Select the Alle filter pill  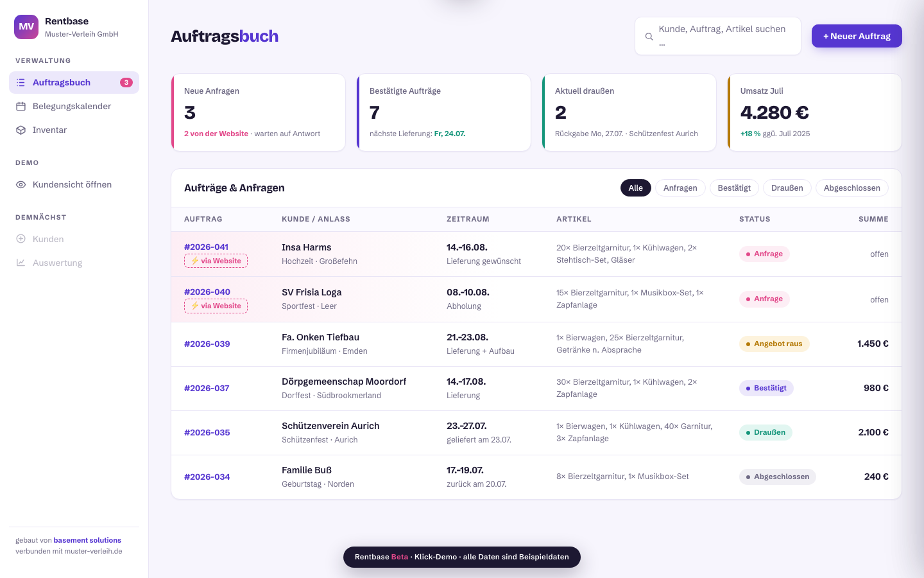point(636,188)
